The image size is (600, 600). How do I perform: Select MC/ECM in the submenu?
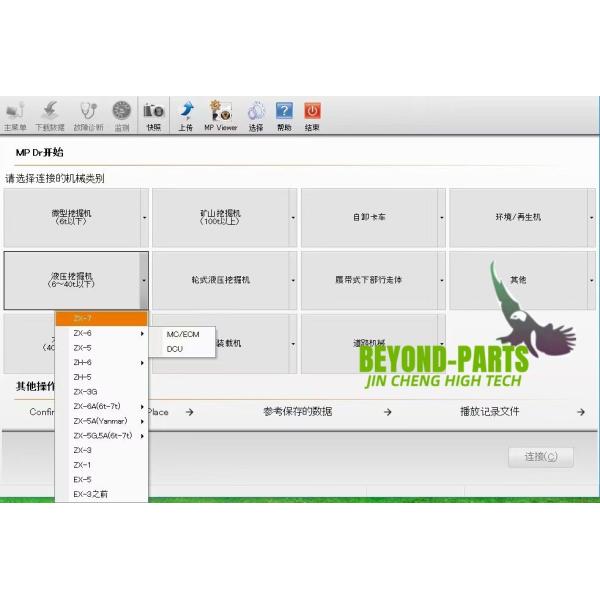(182, 334)
